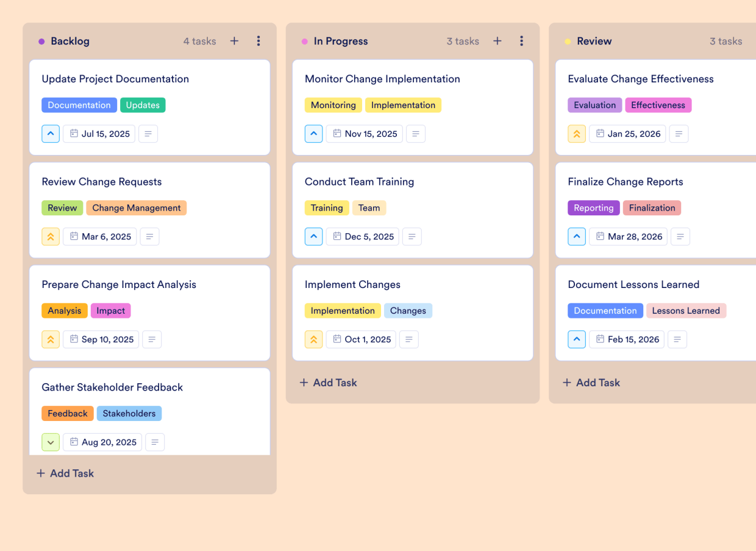Open the Backlog column options menu
Viewport: 756px width, 551px height.
[259, 41]
